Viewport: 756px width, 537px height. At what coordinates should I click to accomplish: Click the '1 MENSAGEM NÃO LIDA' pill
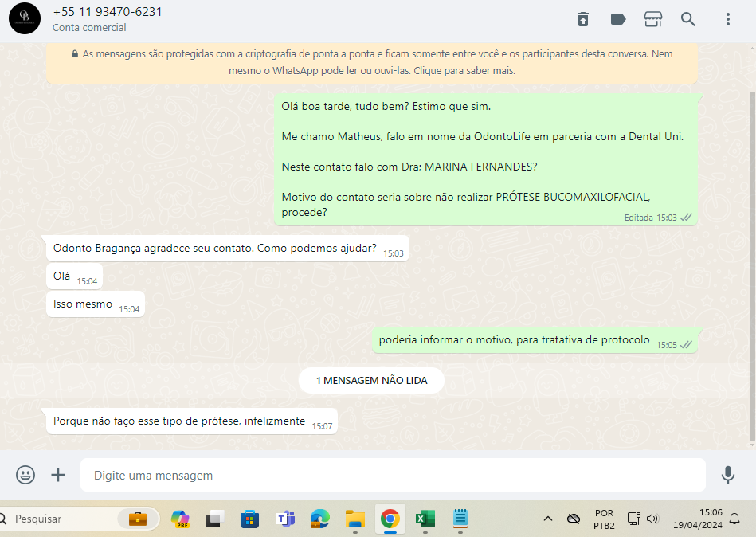point(371,380)
